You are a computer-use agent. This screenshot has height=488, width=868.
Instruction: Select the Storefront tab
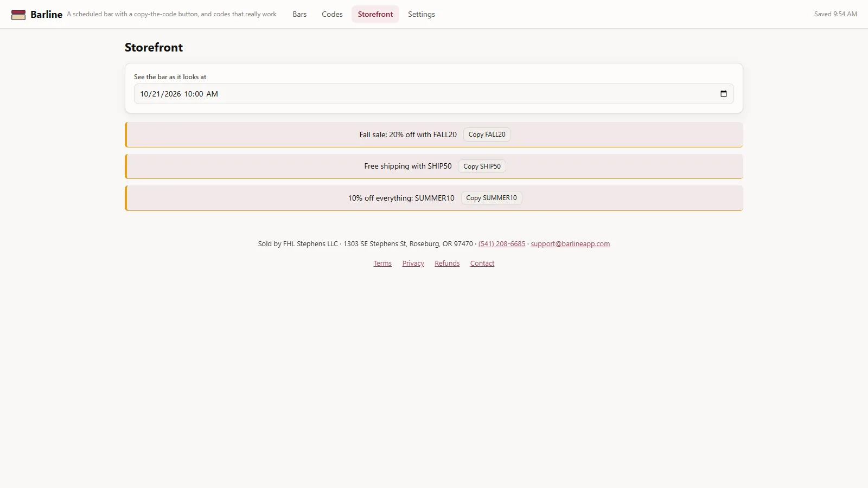(x=375, y=14)
